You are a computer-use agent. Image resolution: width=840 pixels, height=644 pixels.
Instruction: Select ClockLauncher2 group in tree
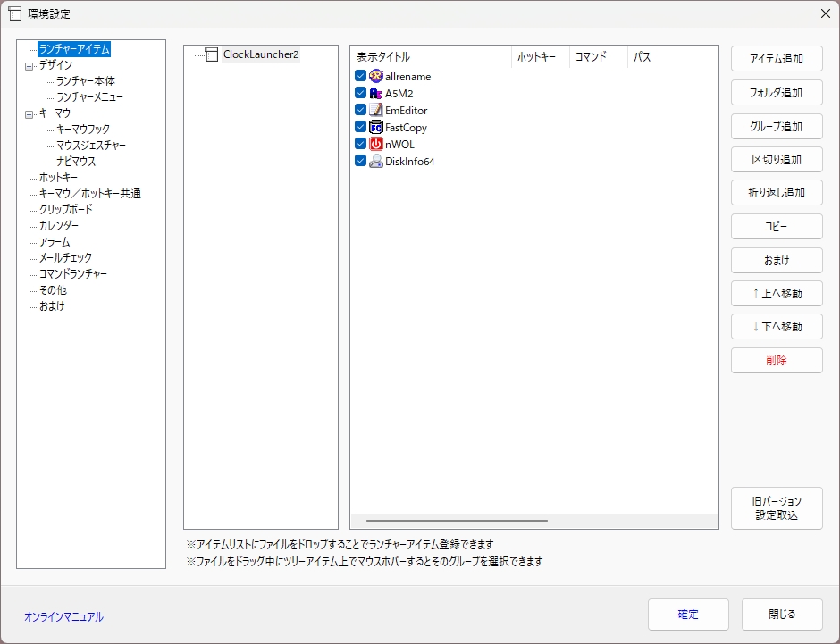(261, 54)
